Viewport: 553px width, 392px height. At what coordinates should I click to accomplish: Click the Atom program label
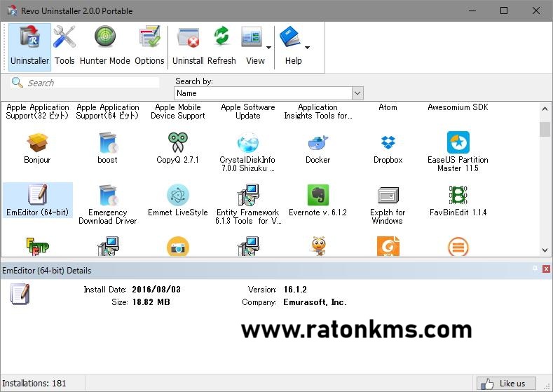388,107
